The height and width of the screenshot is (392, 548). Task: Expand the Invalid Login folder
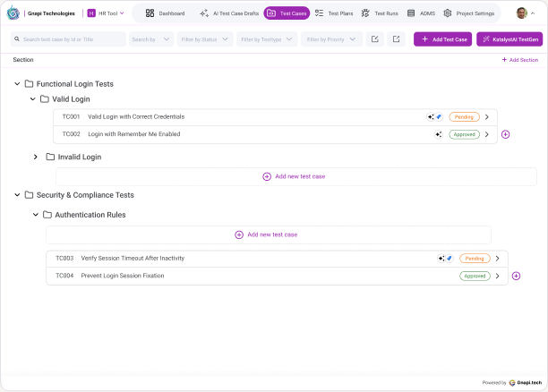click(35, 157)
